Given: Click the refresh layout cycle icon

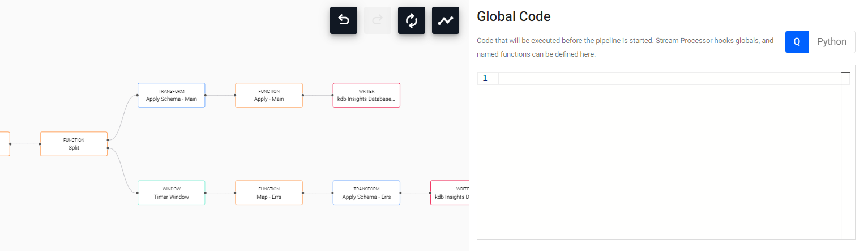Looking at the screenshot, I should click(412, 20).
